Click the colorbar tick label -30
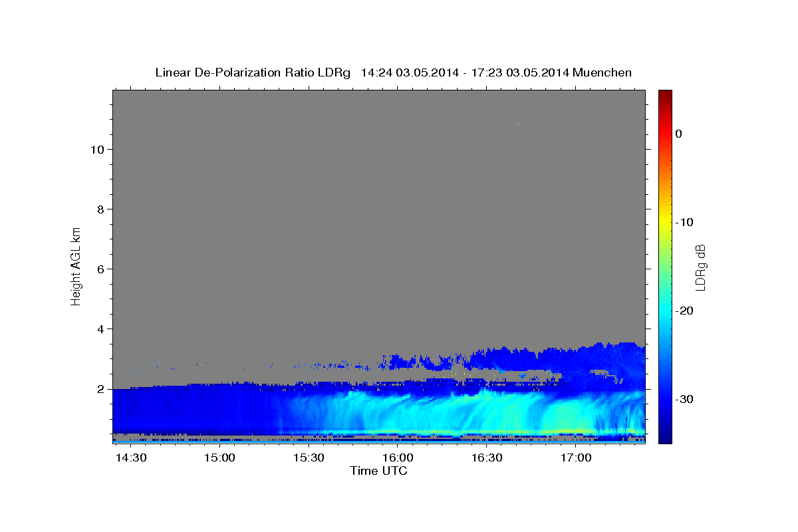 (684, 399)
